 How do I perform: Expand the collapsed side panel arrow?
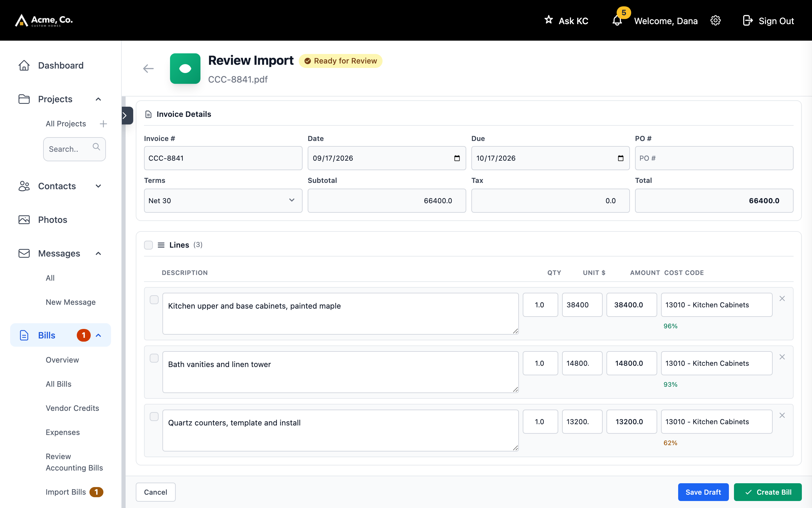pos(127,116)
